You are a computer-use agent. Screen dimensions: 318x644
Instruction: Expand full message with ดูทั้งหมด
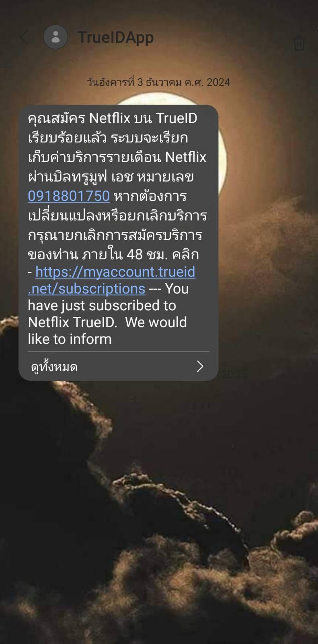point(54,367)
